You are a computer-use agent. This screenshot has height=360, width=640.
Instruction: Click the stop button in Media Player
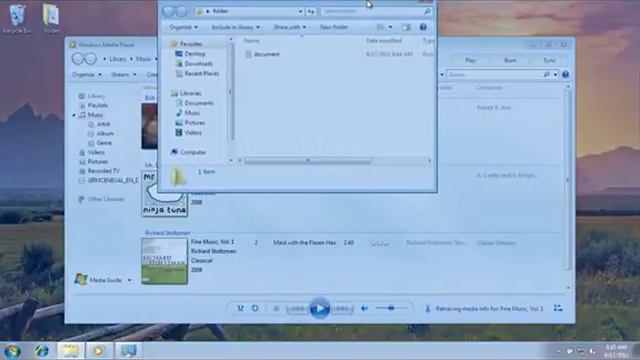pyautogui.click(x=276, y=309)
